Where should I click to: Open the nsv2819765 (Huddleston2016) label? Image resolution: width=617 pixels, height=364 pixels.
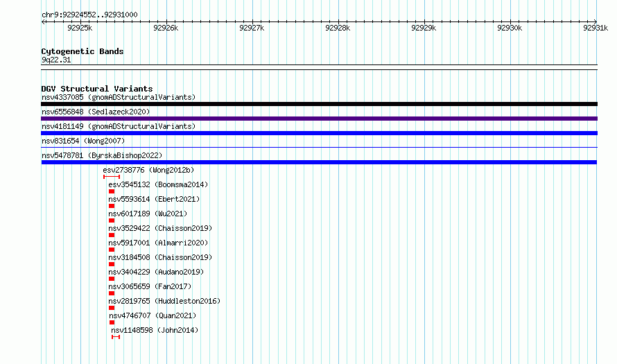click(164, 301)
